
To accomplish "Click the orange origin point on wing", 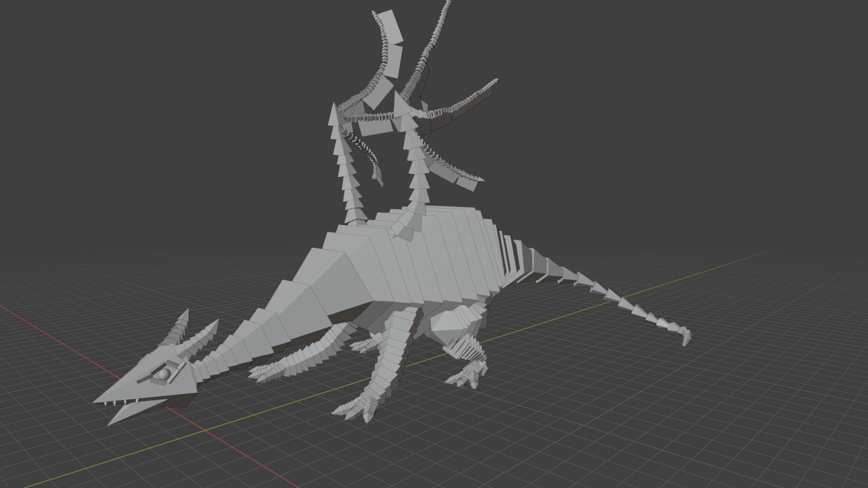I will pyautogui.click(x=352, y=111).
